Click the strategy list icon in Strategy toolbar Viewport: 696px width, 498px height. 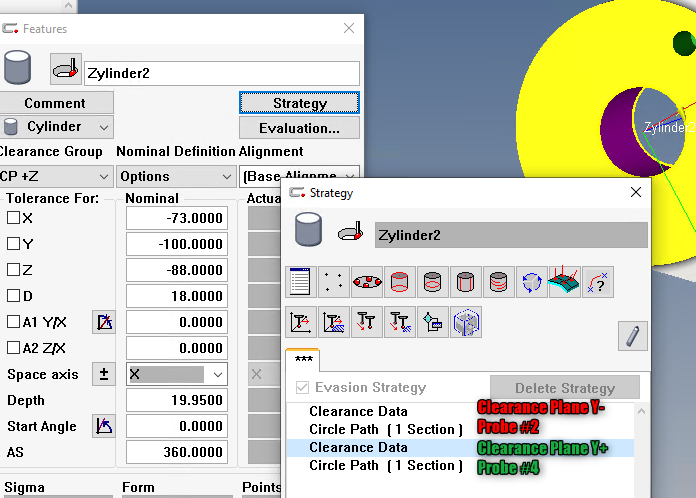click(301, 282)
